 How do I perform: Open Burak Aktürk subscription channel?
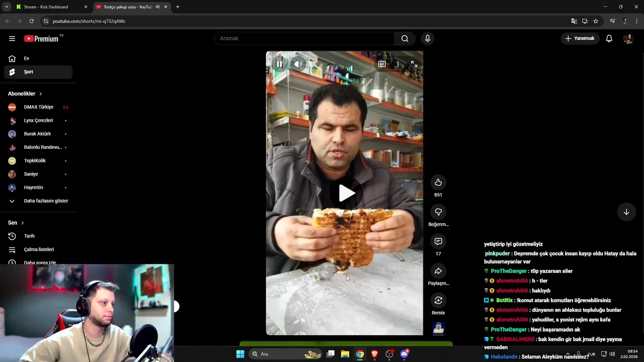tap(38, 134)
